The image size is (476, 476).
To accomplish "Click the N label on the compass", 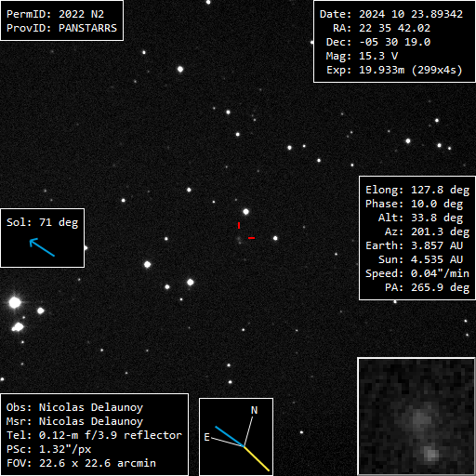I will (254, 410).
